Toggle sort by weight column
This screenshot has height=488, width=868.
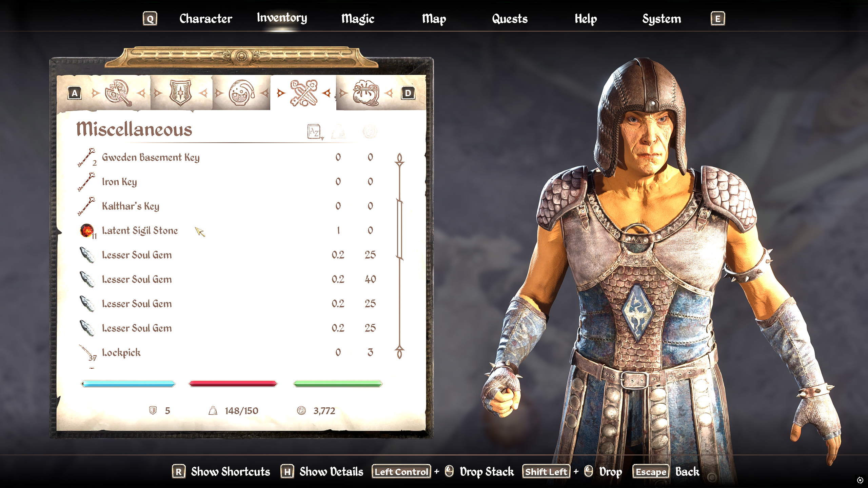coord(338,131)
